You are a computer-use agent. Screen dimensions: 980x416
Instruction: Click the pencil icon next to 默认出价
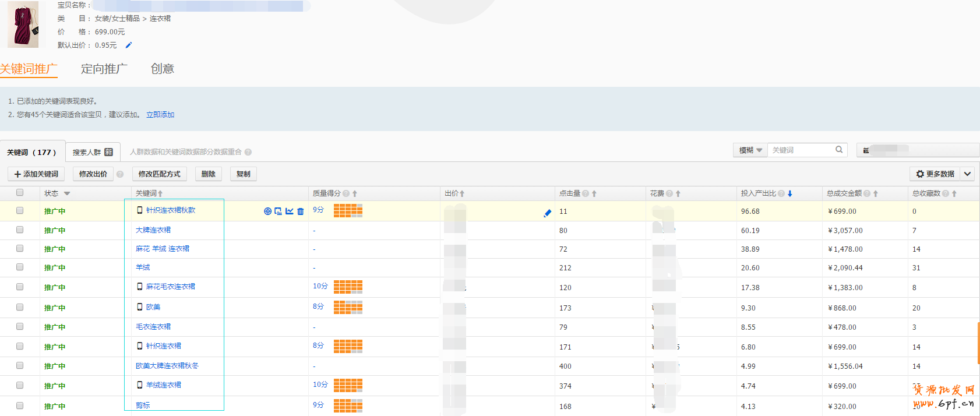(x=129, y=45)
